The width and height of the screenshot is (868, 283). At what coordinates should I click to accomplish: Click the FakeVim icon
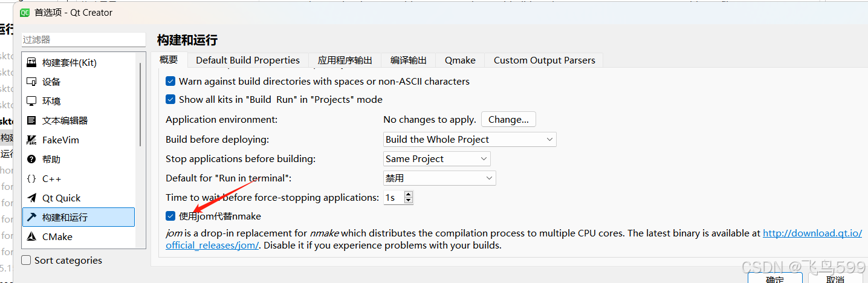coord(31,140)
